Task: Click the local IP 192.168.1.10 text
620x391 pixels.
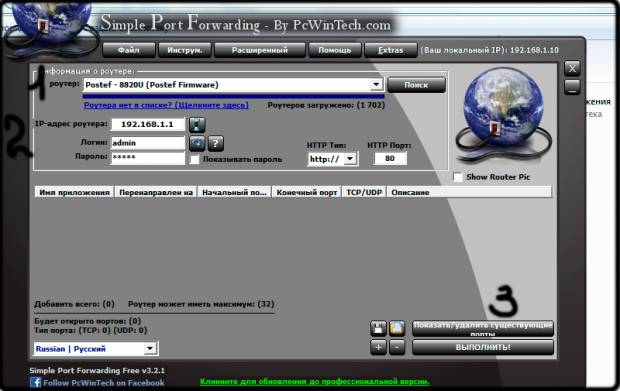Action: tap(490, 50)
